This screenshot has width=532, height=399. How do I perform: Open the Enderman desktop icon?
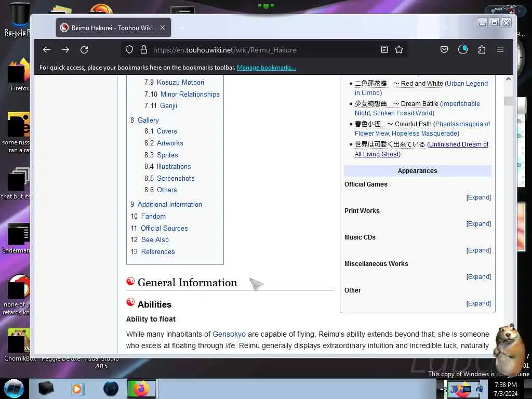click(x=16, y=238)
